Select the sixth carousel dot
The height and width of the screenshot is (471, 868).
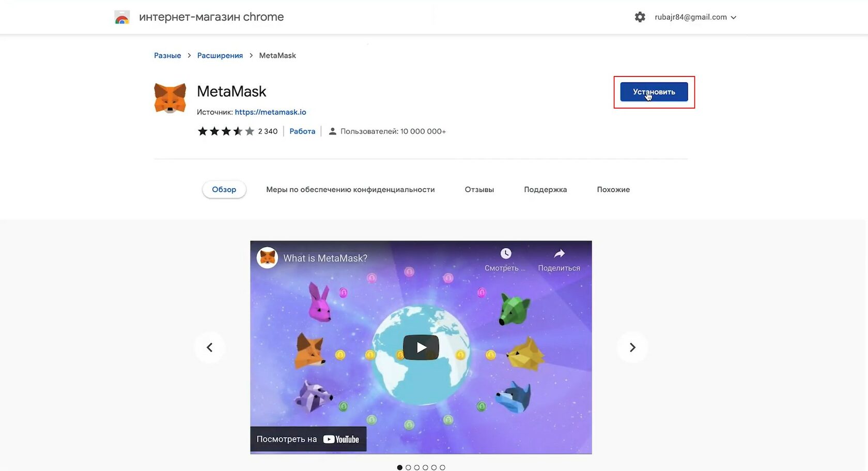pos(442,467)
